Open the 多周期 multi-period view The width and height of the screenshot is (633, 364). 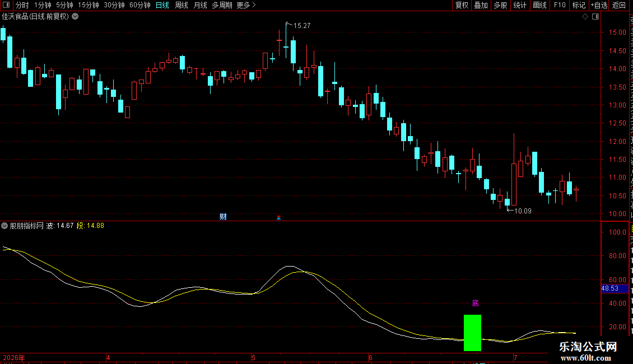click(222, 5)
